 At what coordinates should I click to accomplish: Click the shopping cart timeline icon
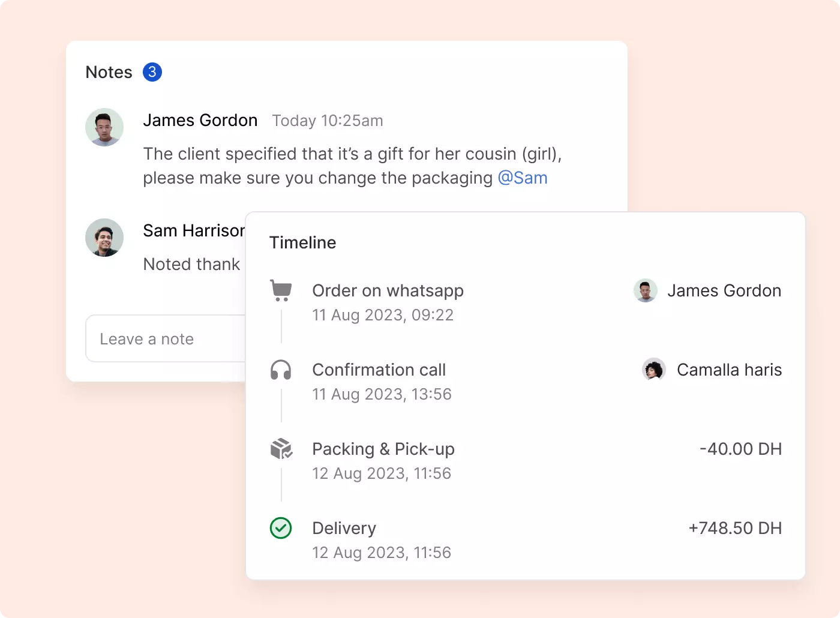pos(281,290)
